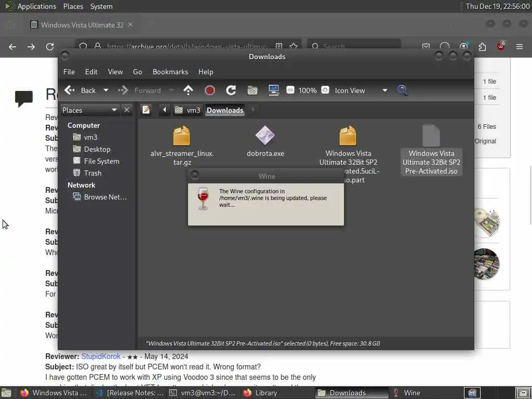
Task: Go to Home folder toolbar icon
Action: click(252, 90)
